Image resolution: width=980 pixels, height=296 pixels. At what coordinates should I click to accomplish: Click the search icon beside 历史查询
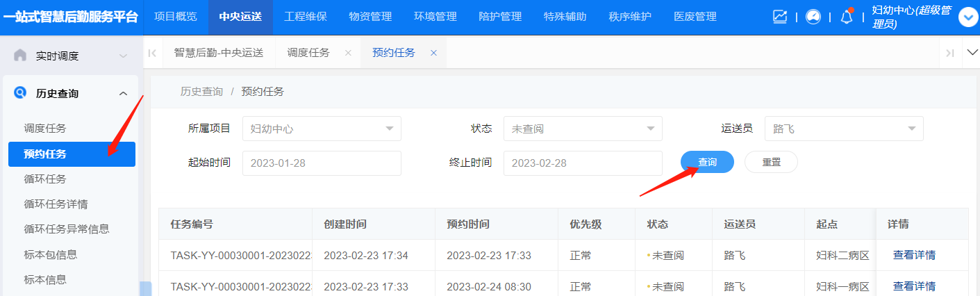tap(21, 92)
